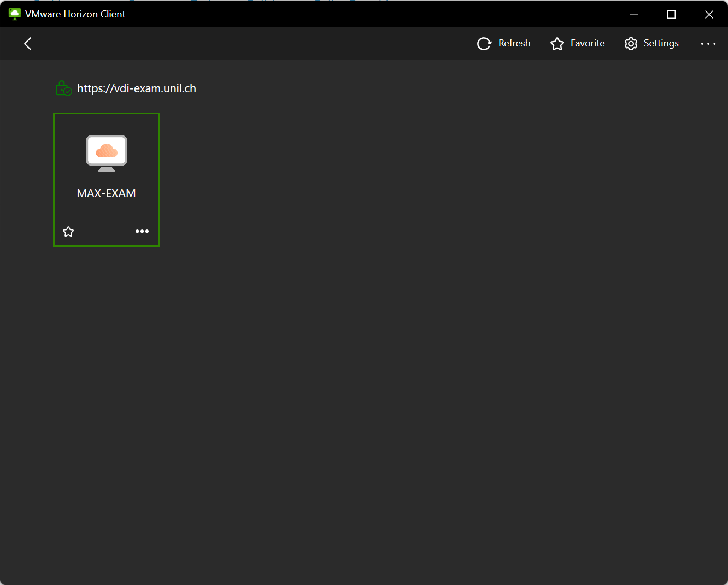Click the green lock server security icon
This screenshot has height=585, width=728.
pos(63,88)
